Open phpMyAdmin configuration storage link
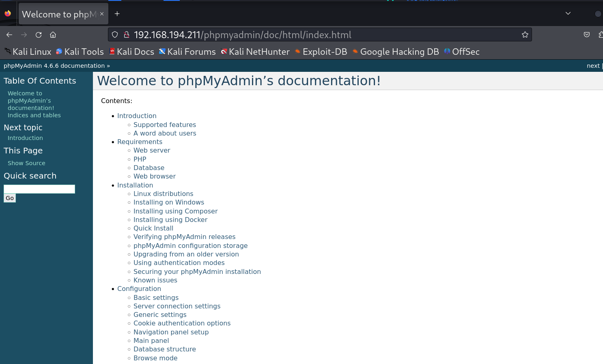This screenshot has width=603, height=364. click(191, 246)
